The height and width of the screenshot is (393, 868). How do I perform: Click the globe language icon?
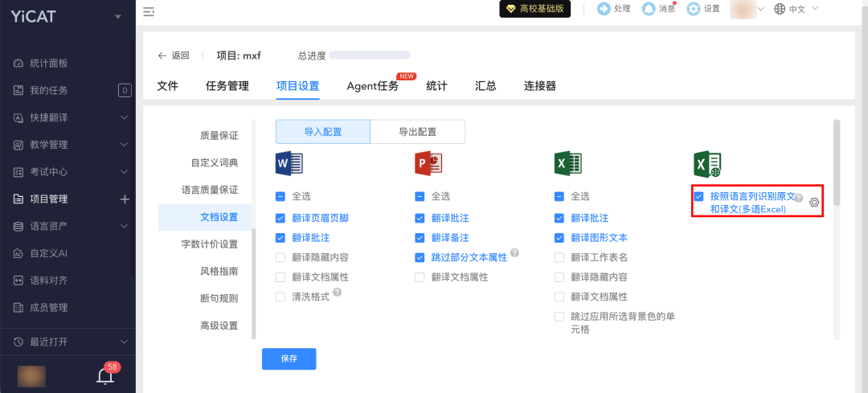tap(780, 9)
